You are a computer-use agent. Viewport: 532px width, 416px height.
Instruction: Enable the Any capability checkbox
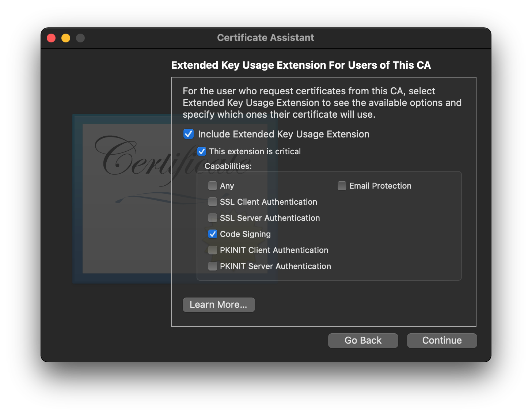click(213, 186)
